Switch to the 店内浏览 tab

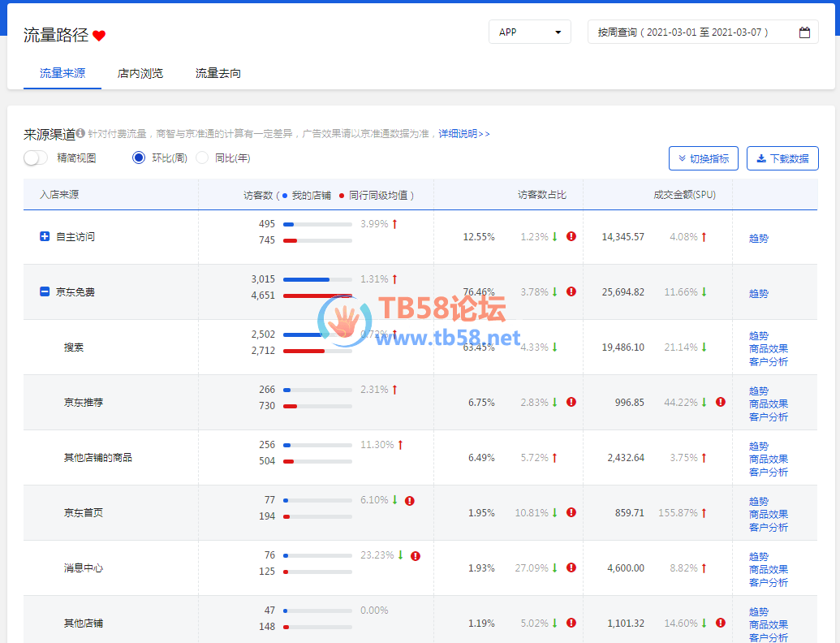point(140,73)
